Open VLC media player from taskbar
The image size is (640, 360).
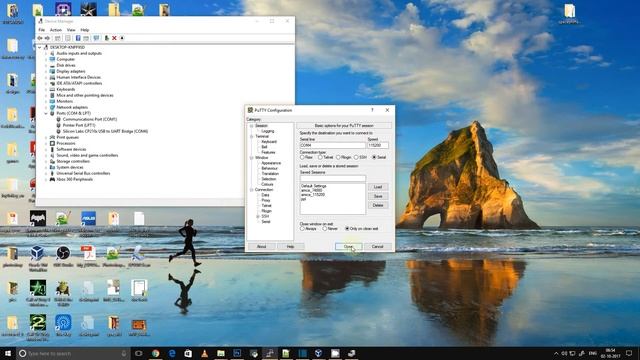point(204,353)
